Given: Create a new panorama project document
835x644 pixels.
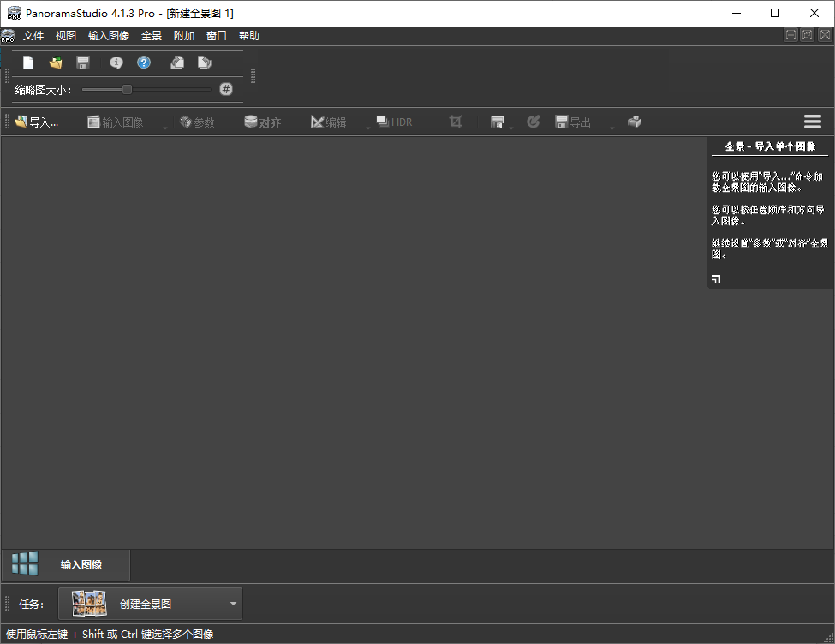Looking at the screenshot, I should 27,62.
